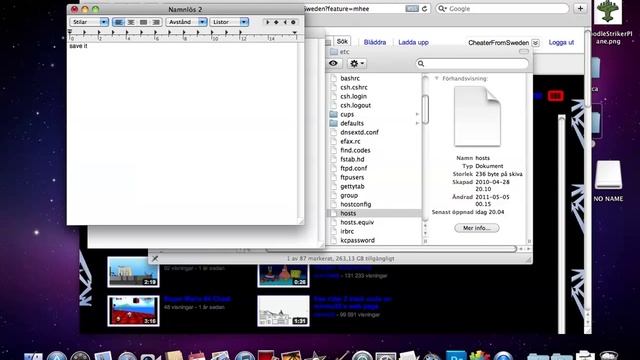This screenshot has width=640, height=360.
Task: Select the group file
Action: (x=349, y=195)
